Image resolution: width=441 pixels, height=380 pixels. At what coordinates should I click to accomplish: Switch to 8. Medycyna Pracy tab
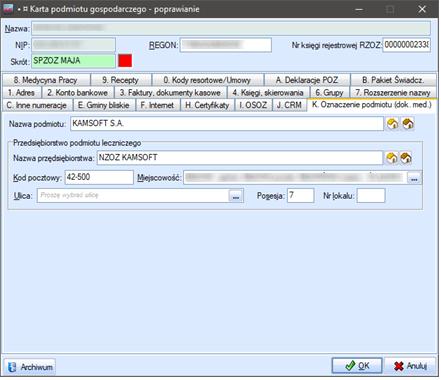pos(45,80)
